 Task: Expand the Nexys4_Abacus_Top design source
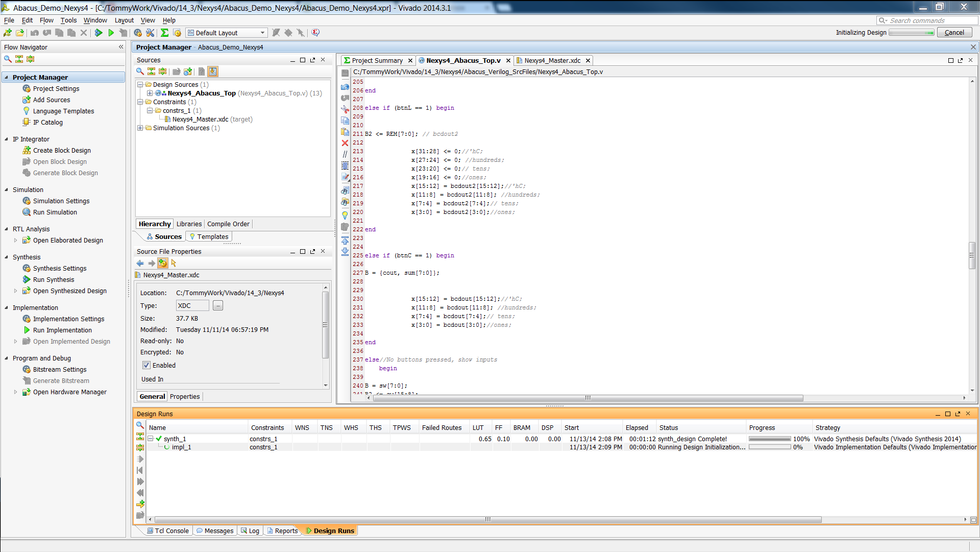tap(150, 93)
